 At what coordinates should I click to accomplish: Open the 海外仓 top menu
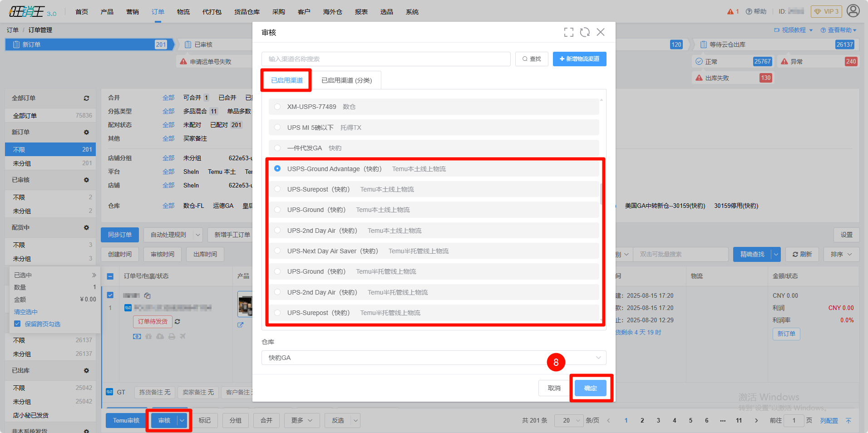point(333,12)
